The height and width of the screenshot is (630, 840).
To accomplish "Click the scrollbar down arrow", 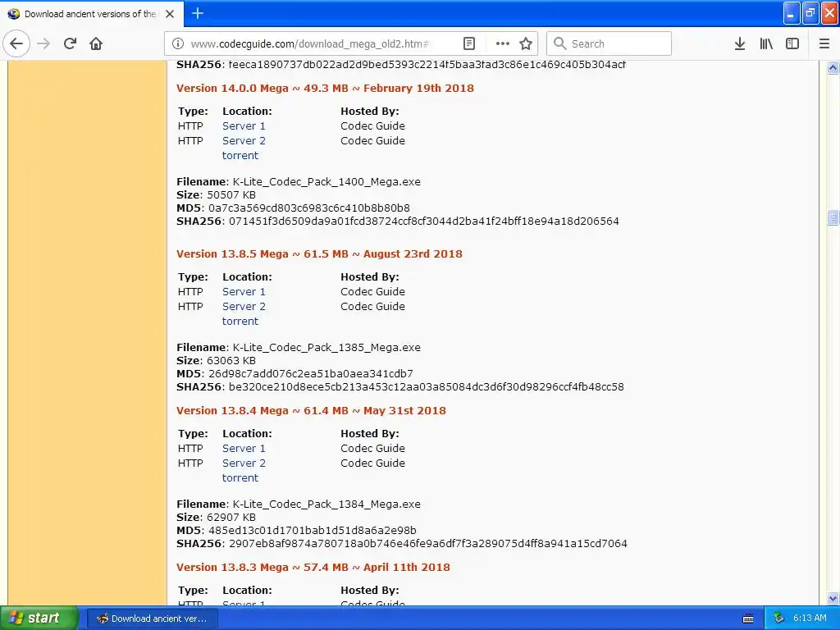I will (833, 598).
